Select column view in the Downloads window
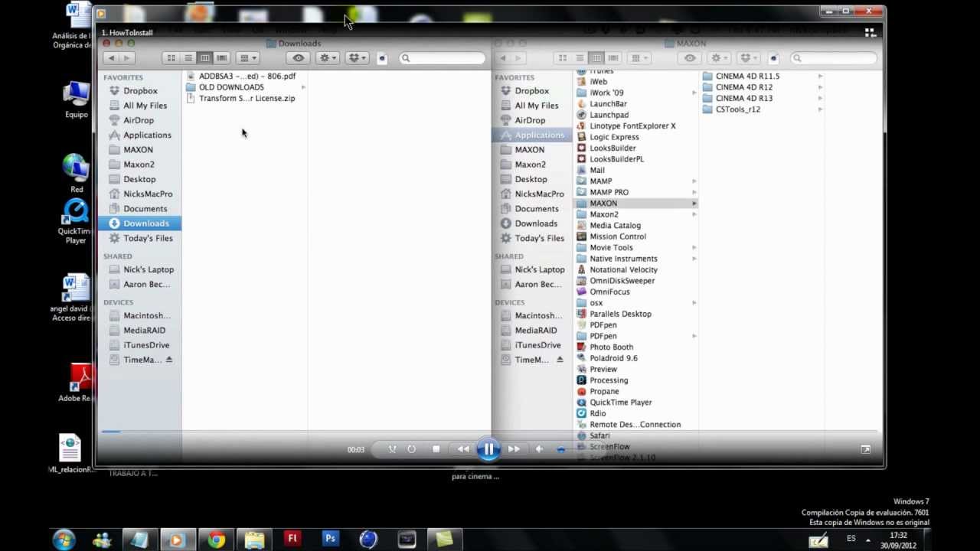 coord(204,58)
